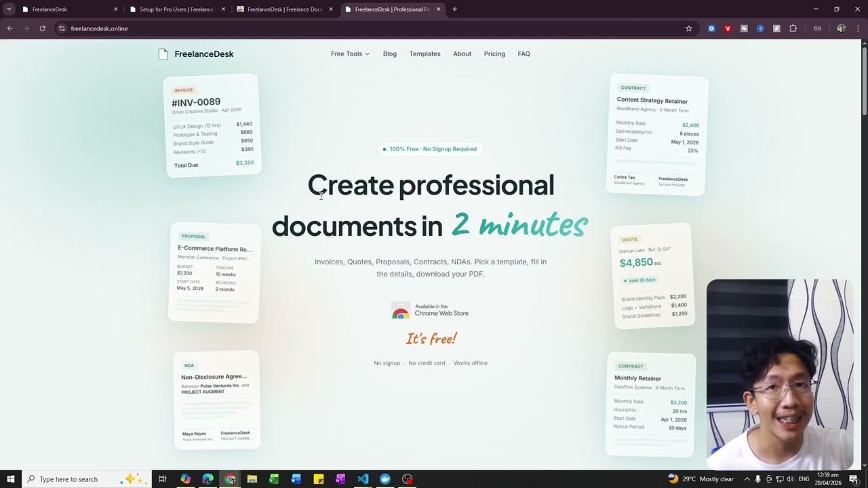Click the ENG language indicator

tap(804, 479)
